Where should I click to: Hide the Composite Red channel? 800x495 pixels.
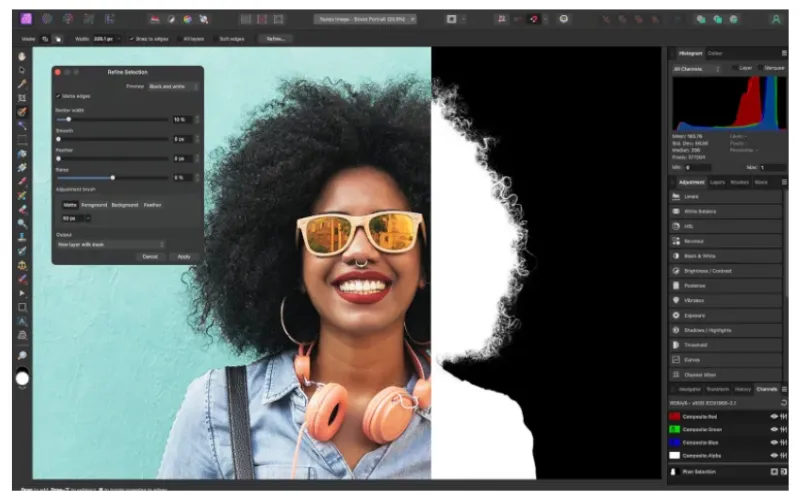click(773, 416)
